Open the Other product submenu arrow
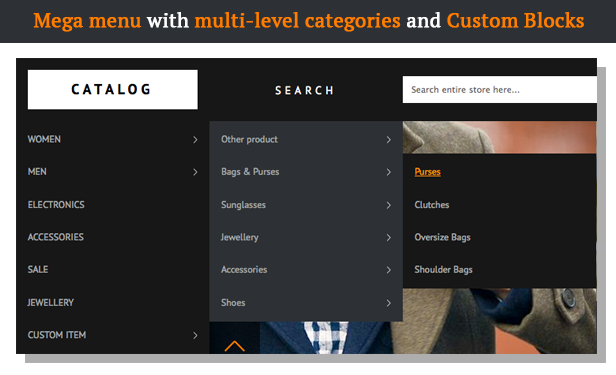Viewport: 616px width, 375px height. (389, 140)
